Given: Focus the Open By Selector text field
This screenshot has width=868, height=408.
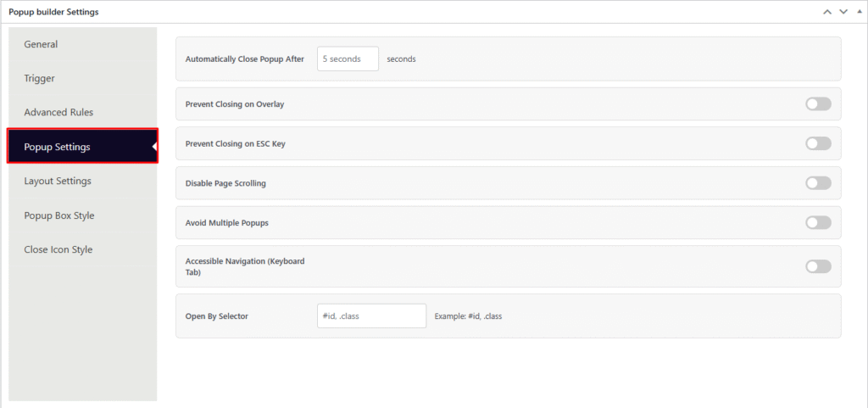Looking at the screenshot, I should pyautogui.click(x=371, y=316).
